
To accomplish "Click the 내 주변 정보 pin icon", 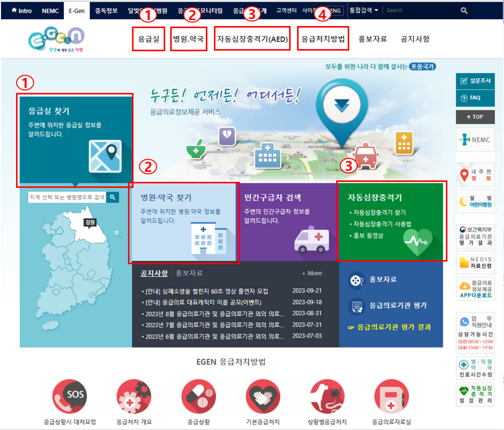I will (464, 175).
